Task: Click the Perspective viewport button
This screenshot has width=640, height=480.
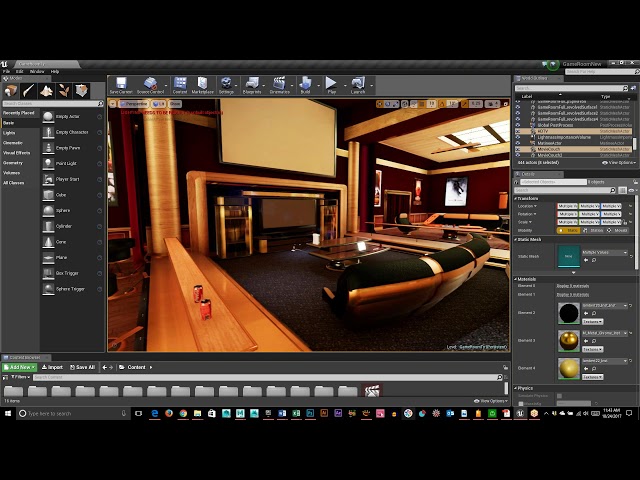Action: pos(133,104)
